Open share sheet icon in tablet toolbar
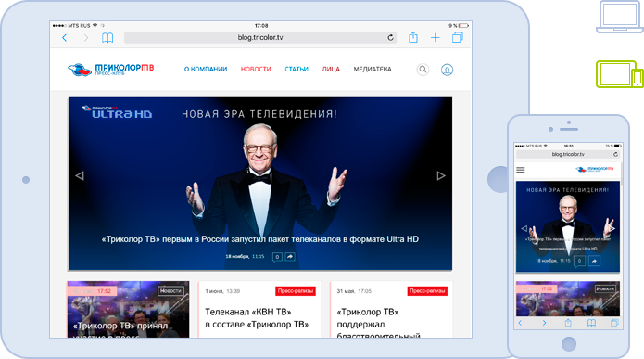 tap(413, 37)
